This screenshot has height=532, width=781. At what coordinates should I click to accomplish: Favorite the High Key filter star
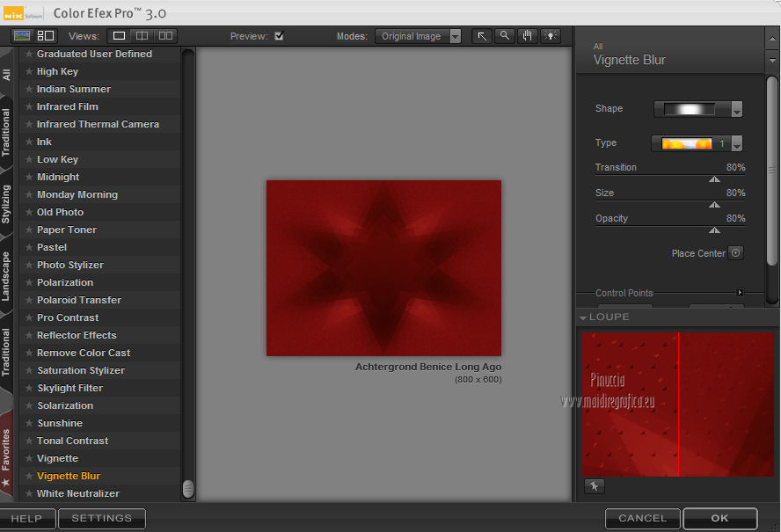(x=29, y=72)
